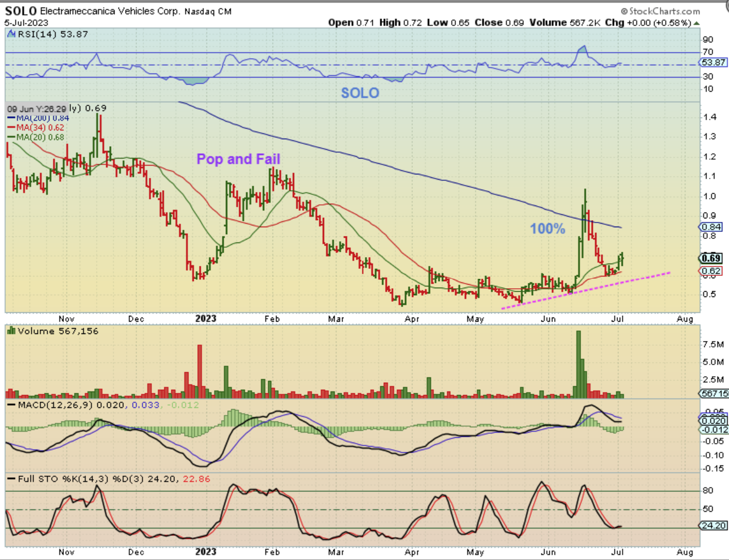
Task: Click the Open 0.71 value
Action: pyautogui.click(x=351, y=22)
